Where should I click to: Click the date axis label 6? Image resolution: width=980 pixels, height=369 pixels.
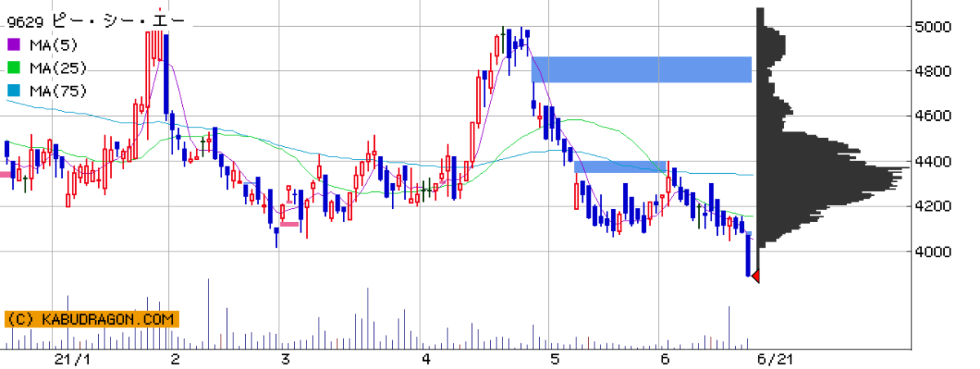[x=665, y=359]
